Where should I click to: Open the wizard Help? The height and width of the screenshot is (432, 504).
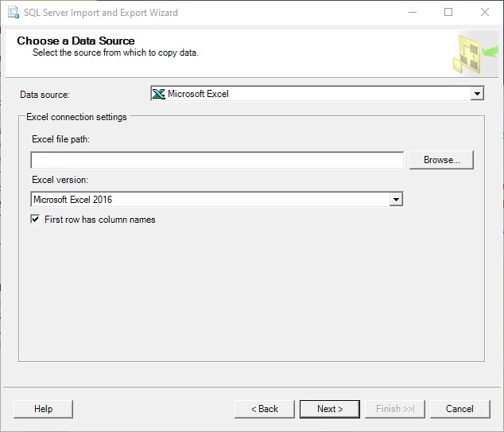44,409
